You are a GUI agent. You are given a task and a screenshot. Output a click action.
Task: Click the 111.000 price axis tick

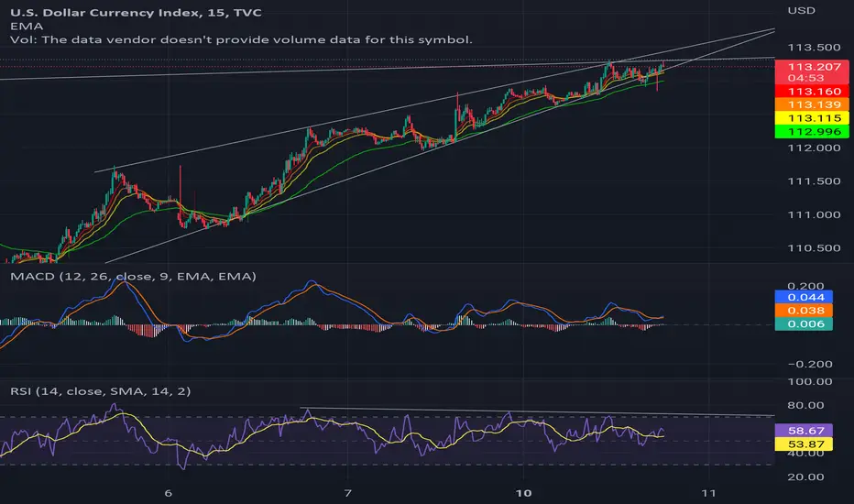point(814,214)
